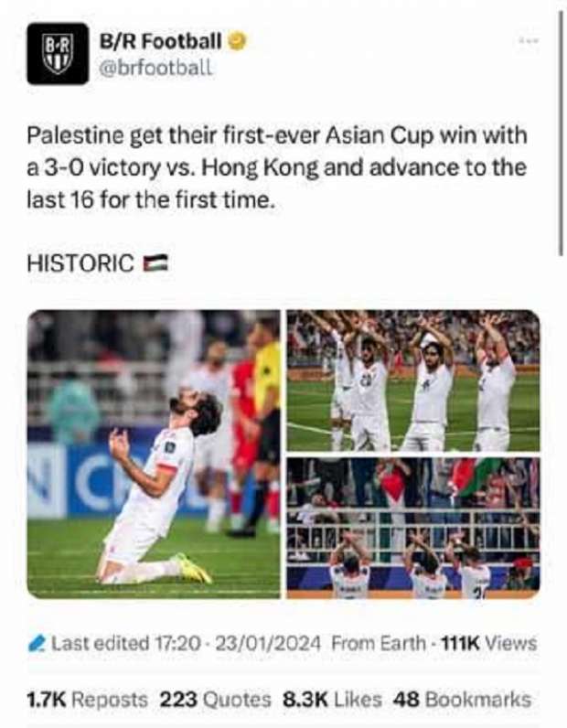Show the 8.3K Likes list

coord(333,700)
